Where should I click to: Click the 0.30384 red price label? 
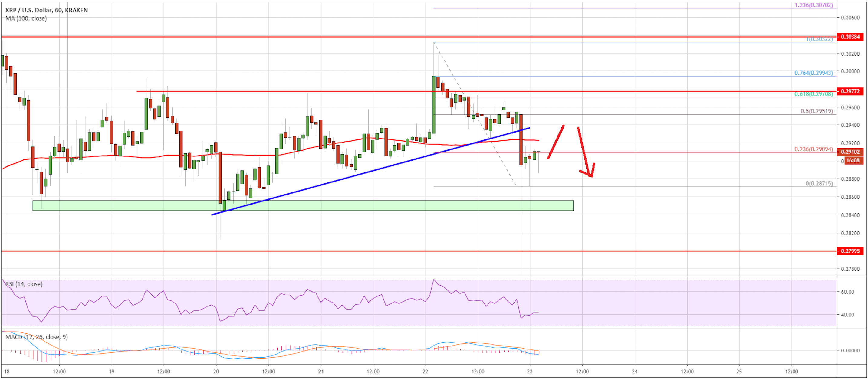tap(850, 37)
